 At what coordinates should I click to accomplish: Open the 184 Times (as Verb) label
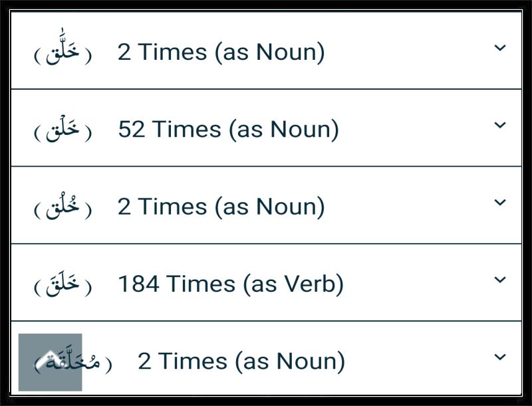click(x=231, y=284)
